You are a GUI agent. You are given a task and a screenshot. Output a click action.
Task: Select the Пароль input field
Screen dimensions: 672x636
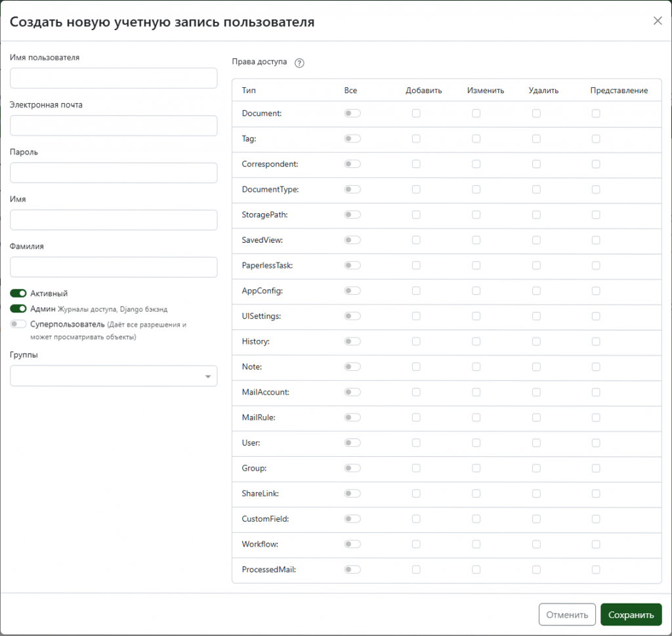114,173
